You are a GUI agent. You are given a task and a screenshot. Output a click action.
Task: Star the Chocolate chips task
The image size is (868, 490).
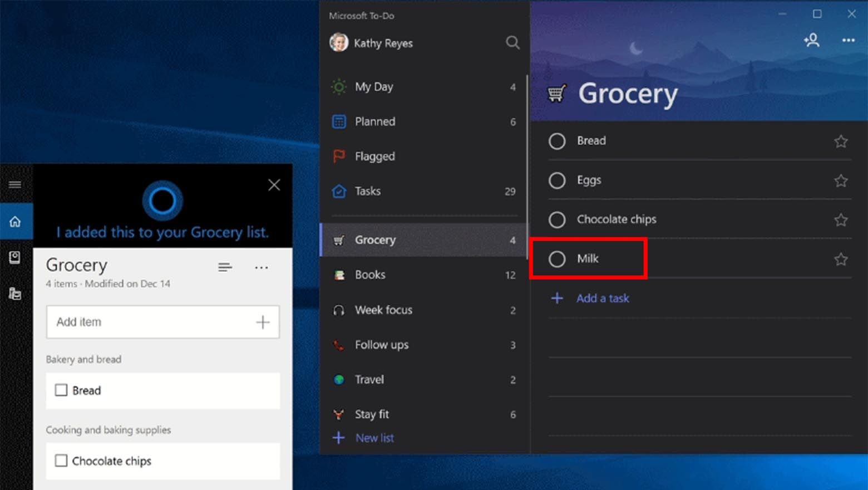[841, 220]
